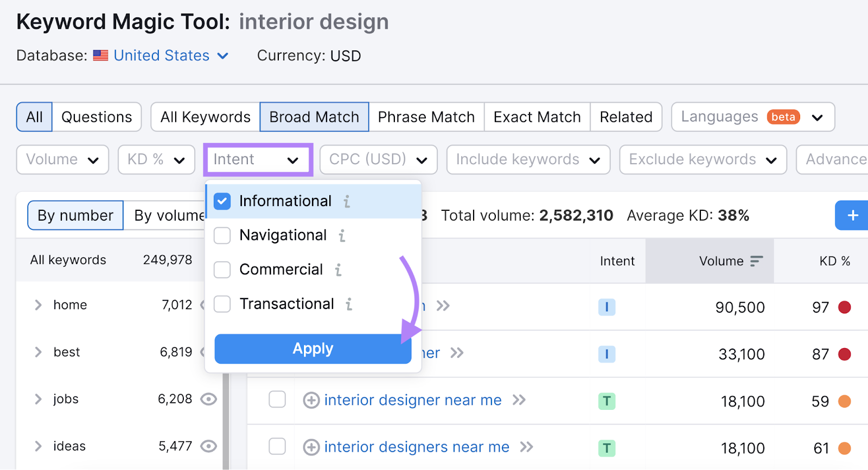Switch to the Questions tab
Image resolution: width=868 pixels, height=470 pixels.
coord(97,117)
